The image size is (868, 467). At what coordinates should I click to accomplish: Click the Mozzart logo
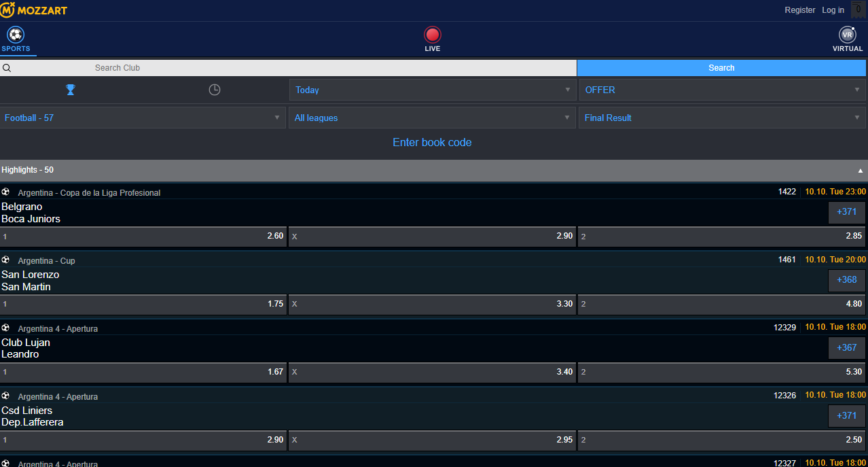pyautogui.click(x=34, y=10)
